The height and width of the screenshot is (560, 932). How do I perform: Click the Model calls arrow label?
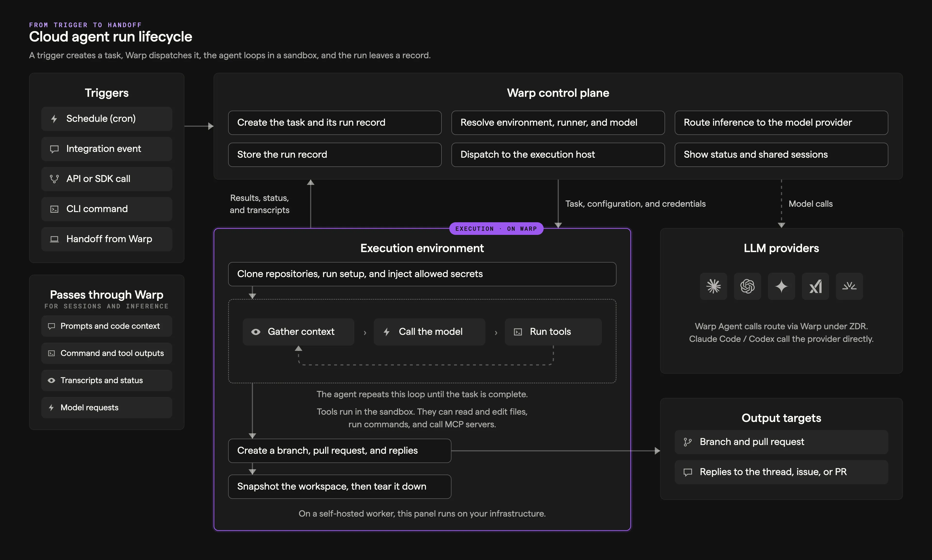810,204
